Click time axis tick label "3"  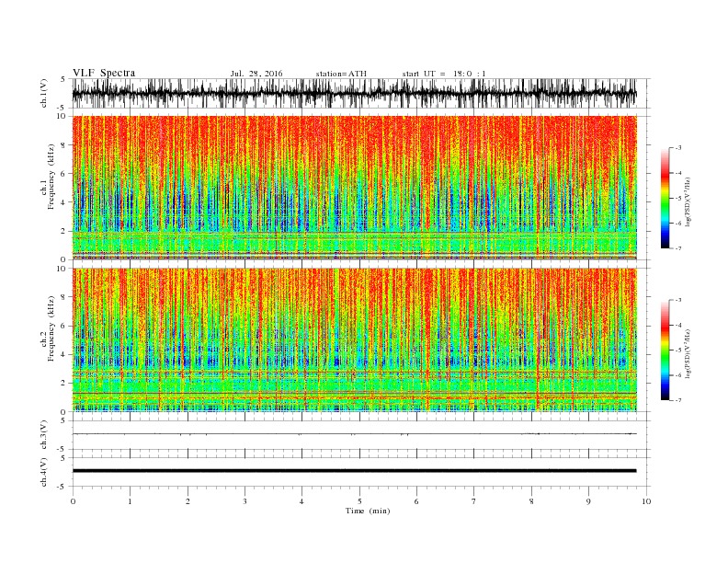pos(245,501)
